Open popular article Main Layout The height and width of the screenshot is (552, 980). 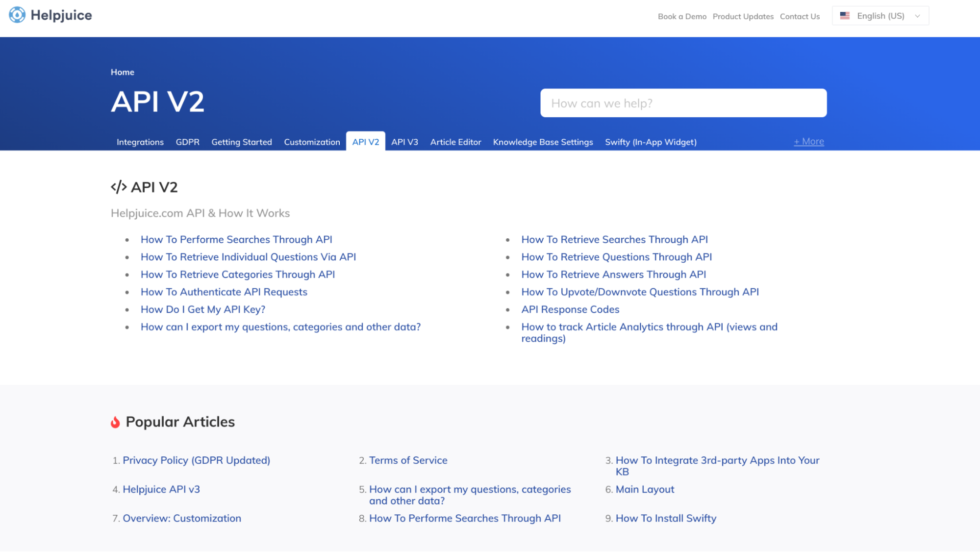pyautogui.click(x=645, y=489)
